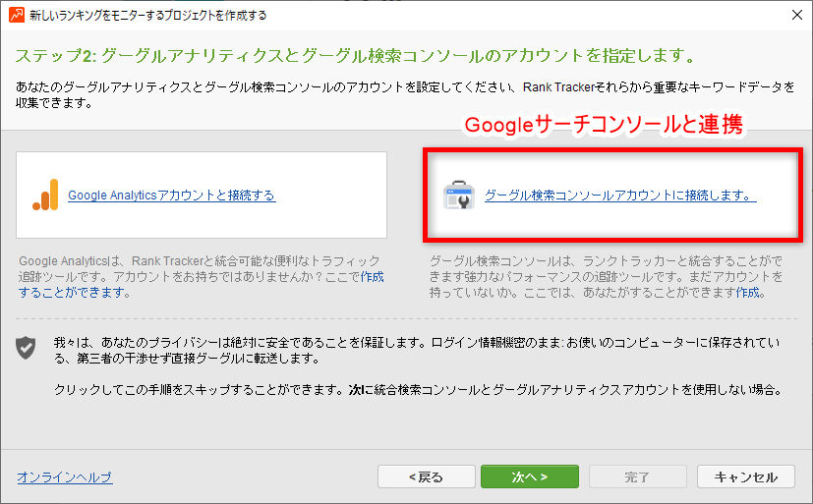Cancel the wizard with キャンセル button

(x=745, y=476)
